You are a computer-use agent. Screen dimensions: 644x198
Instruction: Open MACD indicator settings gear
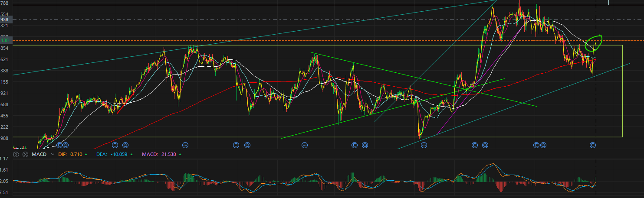click(x=16, y=154)
